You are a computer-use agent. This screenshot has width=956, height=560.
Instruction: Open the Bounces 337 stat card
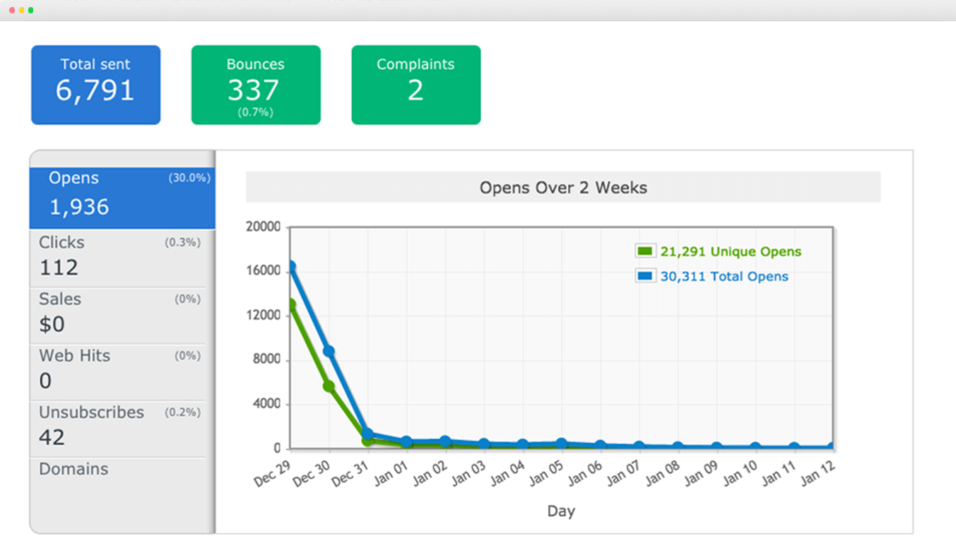click(256, 85)
